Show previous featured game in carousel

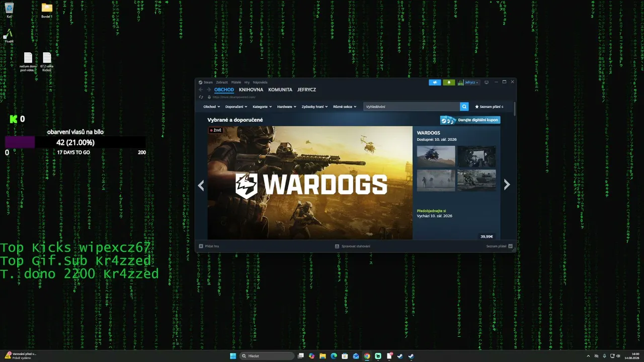(201, 185)
